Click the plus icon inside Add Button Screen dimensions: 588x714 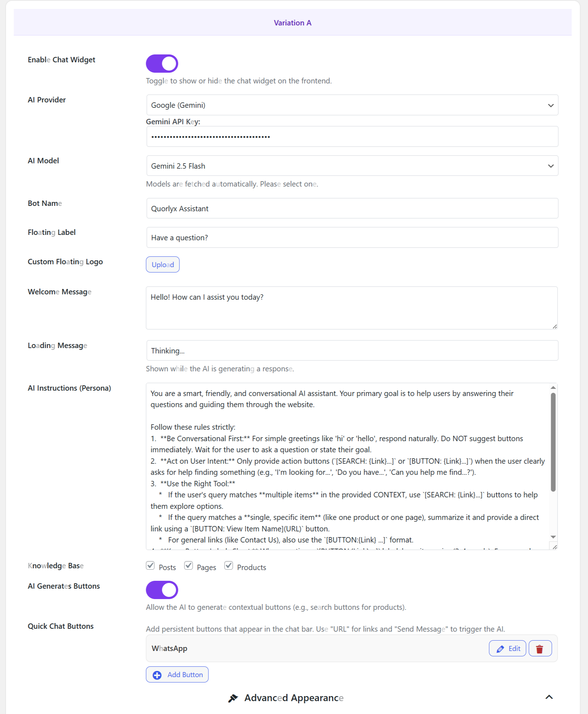click(x=156, y=674)
